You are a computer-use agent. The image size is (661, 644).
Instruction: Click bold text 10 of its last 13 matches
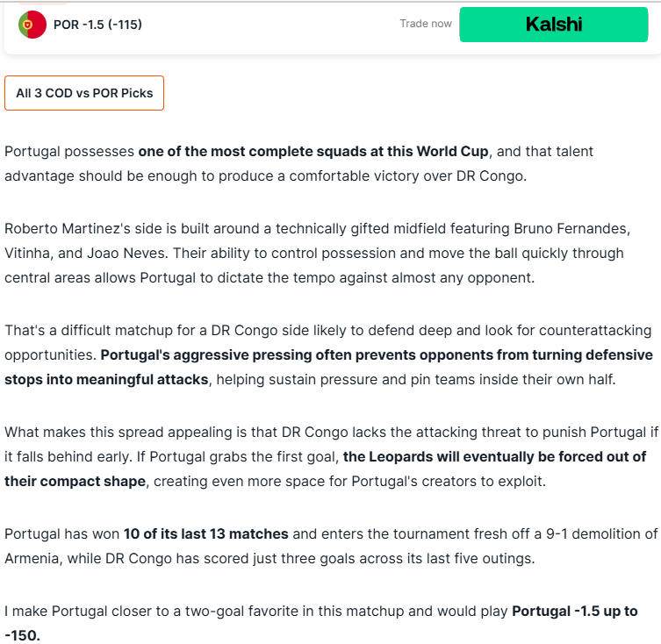click(x=205, y=534)
